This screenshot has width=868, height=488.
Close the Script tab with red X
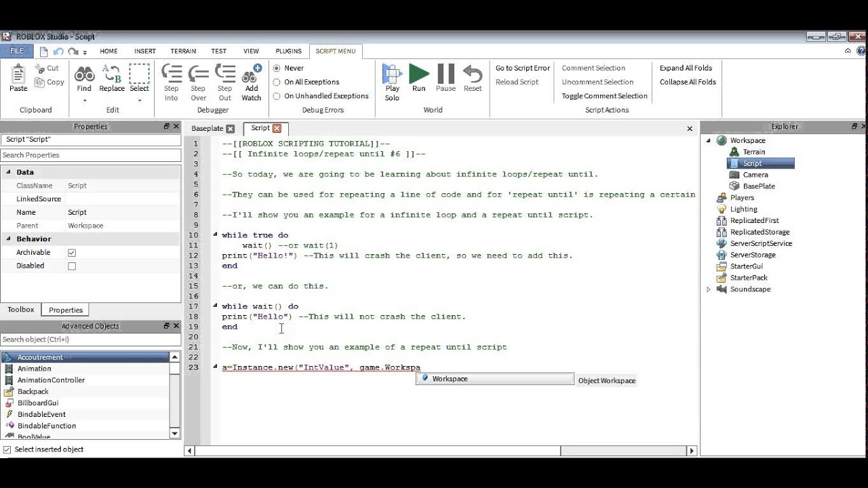277,128
